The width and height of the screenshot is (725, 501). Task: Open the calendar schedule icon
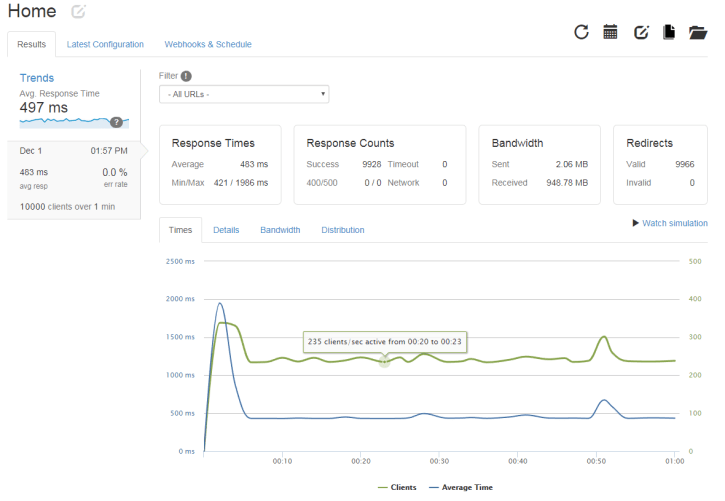610,32
